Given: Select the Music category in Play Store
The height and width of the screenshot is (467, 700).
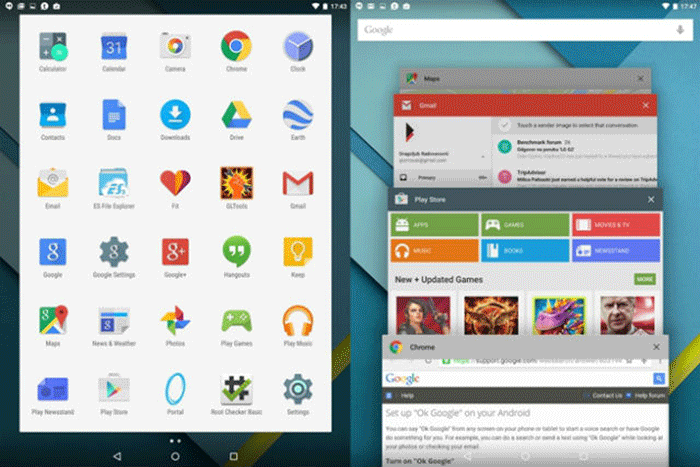Looking at the screenshot, I should 434,250.
